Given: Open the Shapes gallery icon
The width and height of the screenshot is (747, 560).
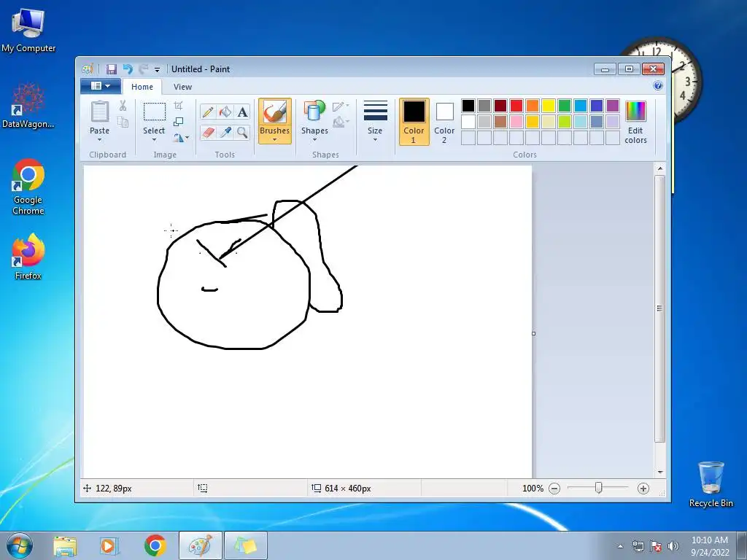Looking at the screenshot, I should [314, 112].
